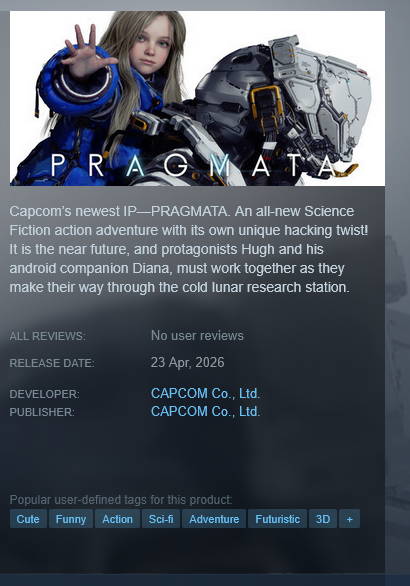Click the game description paragraph
This screenshot has height=586, width=410.
click(x=189, y=249)
